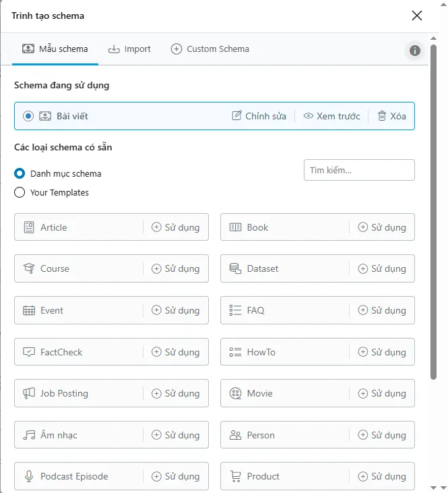Select the Danh mục schema option
448x493 pixels.
pos(20,173)
